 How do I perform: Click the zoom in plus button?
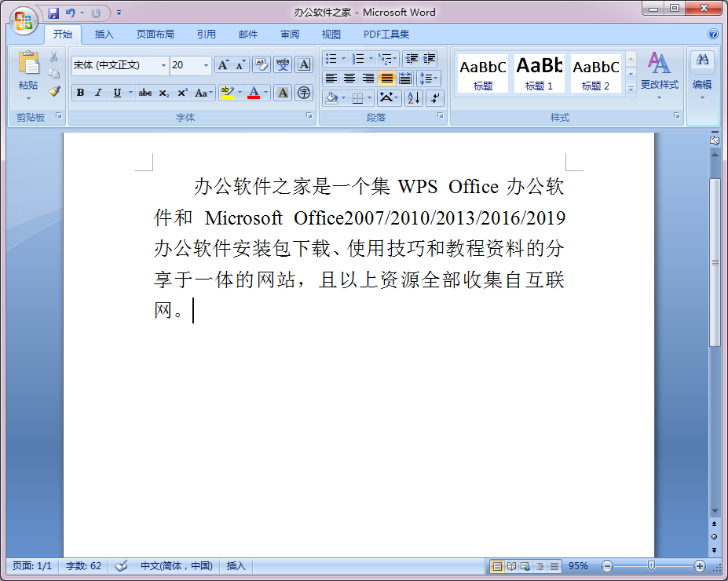pyautogui.click(x=700, y=566)
